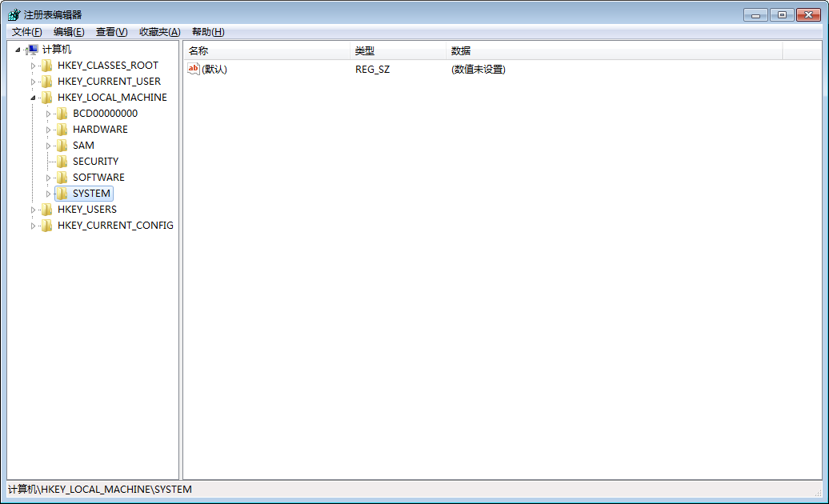Click the HKEY_CLASSES_ROOT folder icon

coord(47,66)
